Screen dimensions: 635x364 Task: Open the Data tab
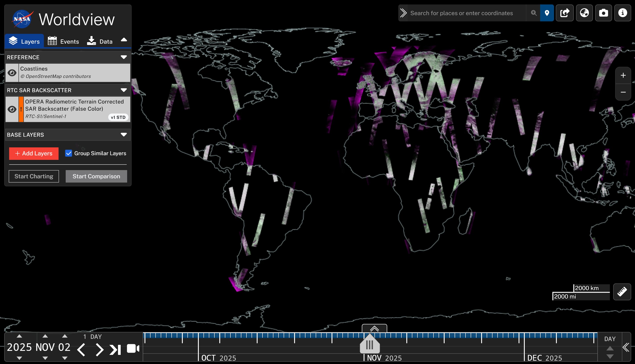coord(100,41)
